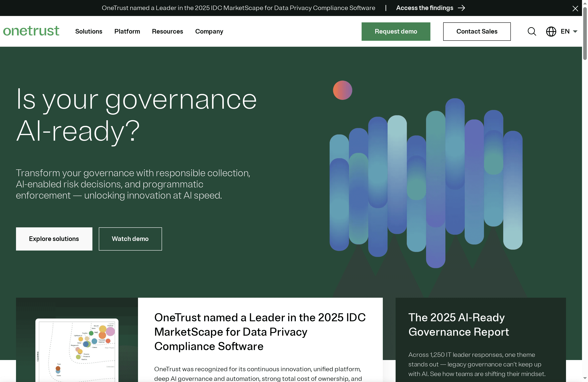Screen dimensions: 588x382
Task: Click Request demo
Action: click(x=396, y=31)
